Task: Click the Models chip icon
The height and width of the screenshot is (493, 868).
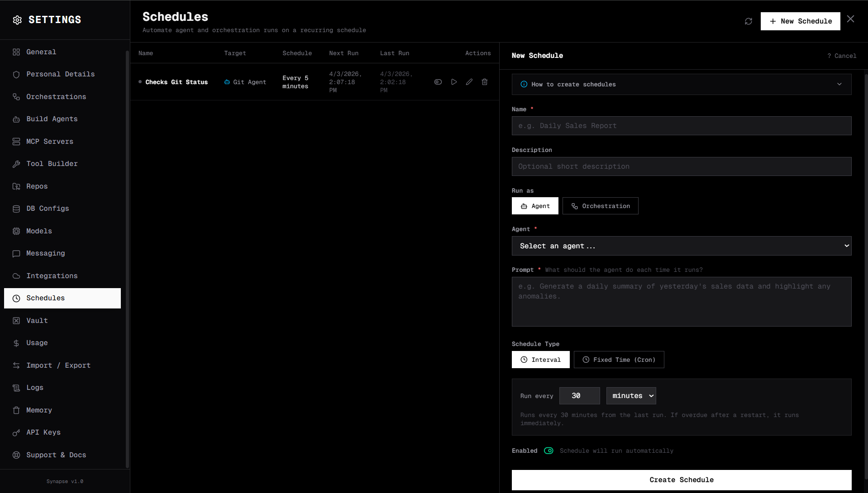Action: [16, 231]
